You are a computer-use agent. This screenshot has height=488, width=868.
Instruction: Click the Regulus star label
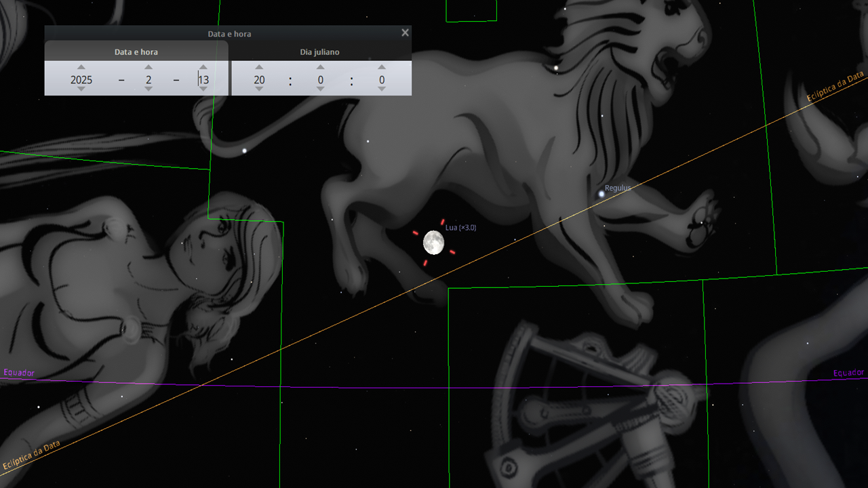click(618, 188)
